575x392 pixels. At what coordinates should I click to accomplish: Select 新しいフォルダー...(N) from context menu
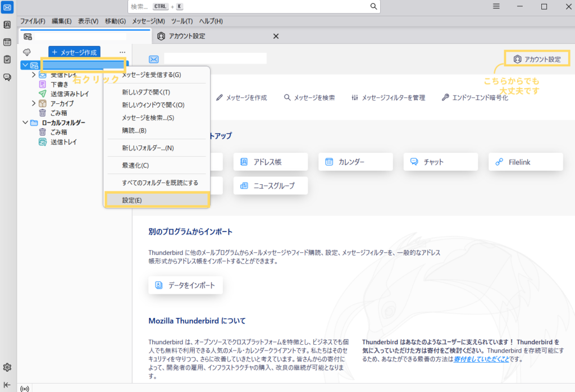[x=148, y=148]
